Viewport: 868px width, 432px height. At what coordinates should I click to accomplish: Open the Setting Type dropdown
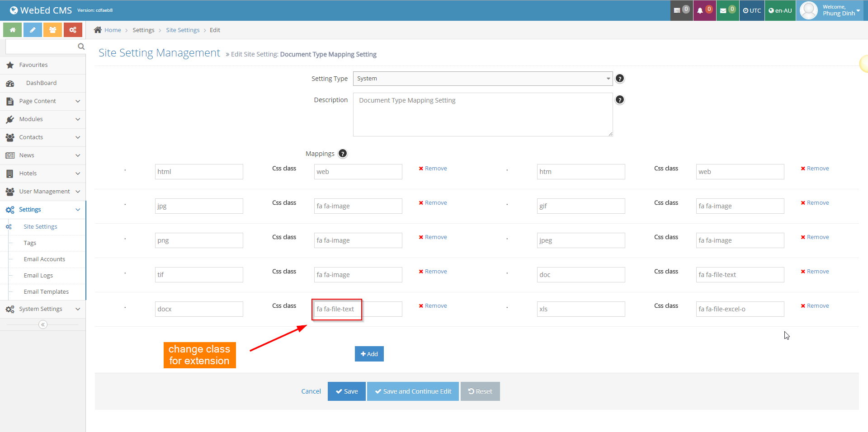(x=482, y=79)
